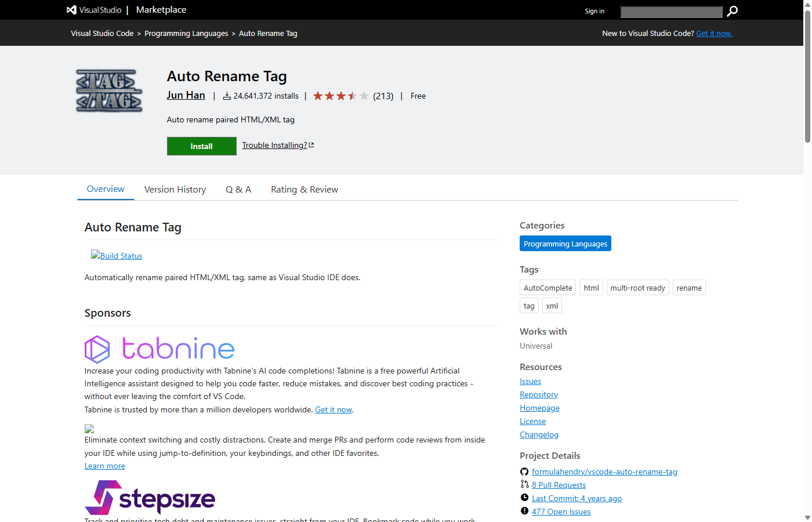
Task: Open the Homepage link
Action: 539,408
